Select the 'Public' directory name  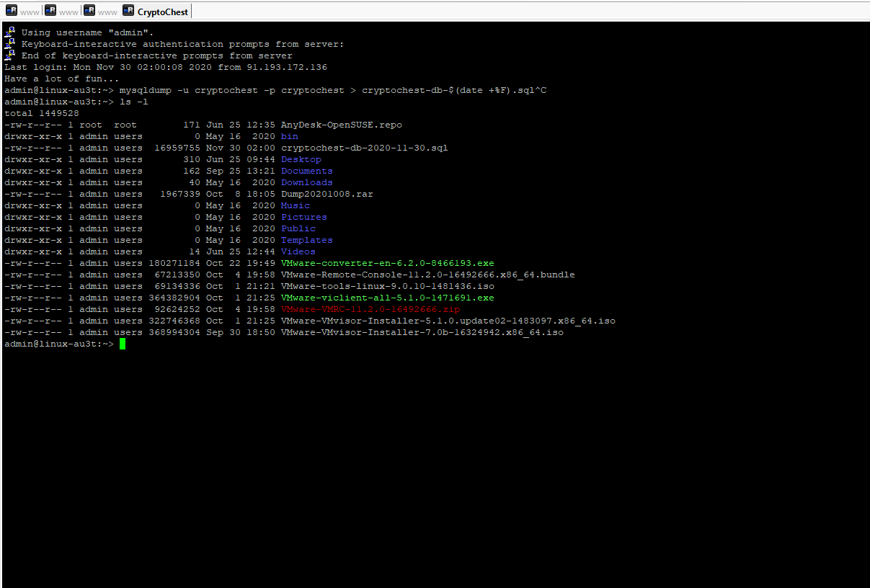298,228
